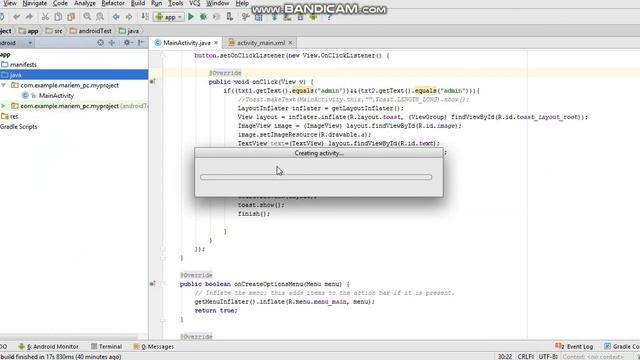640x360 pixels.
Task: Open the Help menu
Action: 242,3
